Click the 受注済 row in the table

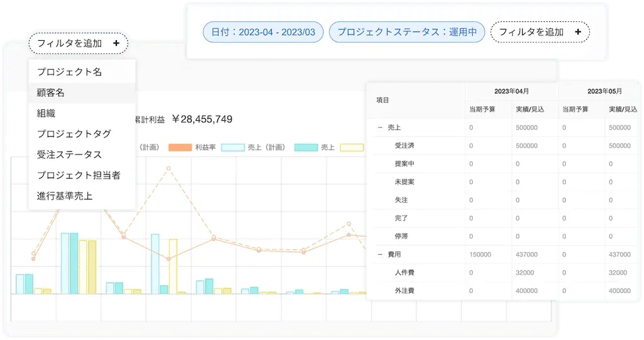click(x=404, y=146)
